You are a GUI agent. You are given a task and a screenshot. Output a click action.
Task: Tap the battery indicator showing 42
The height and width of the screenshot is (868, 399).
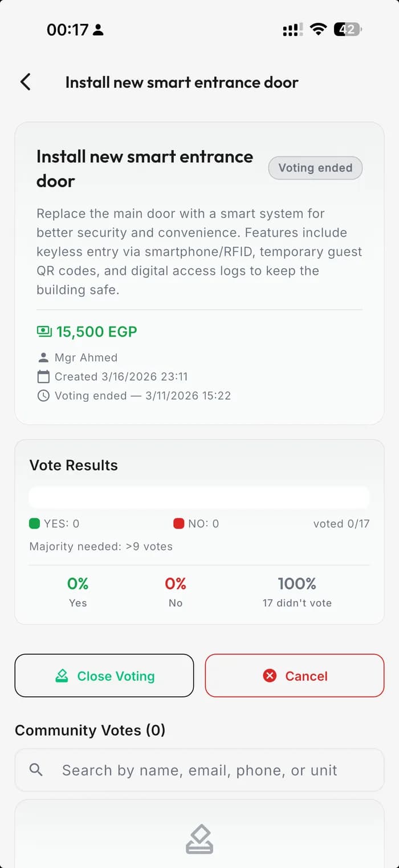tap(348, 30)
